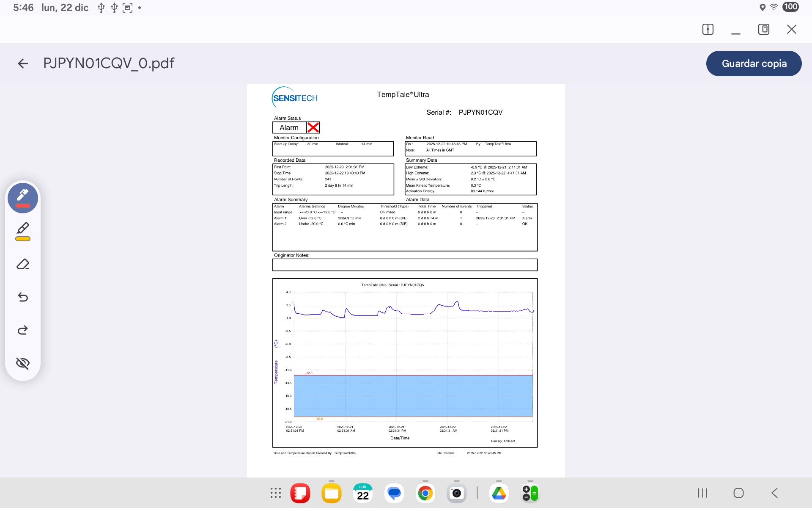Viewport: 812px width, 508px height.
Task: Choose the eraser tool
Action: [23, 264]
